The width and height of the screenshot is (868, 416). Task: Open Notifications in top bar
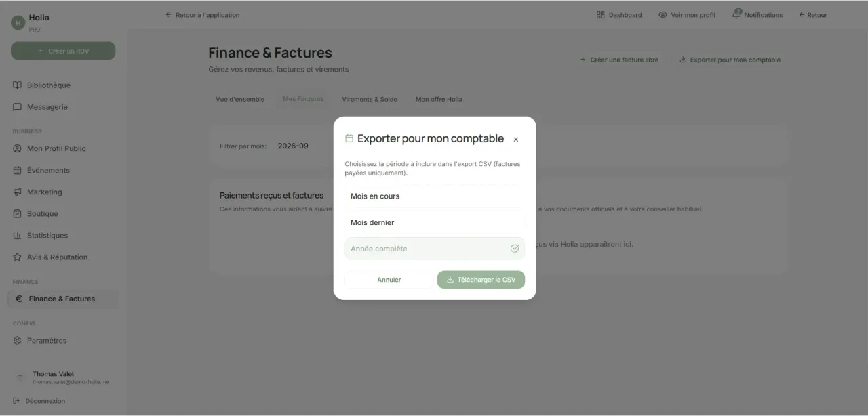click(x=757, y=15)
